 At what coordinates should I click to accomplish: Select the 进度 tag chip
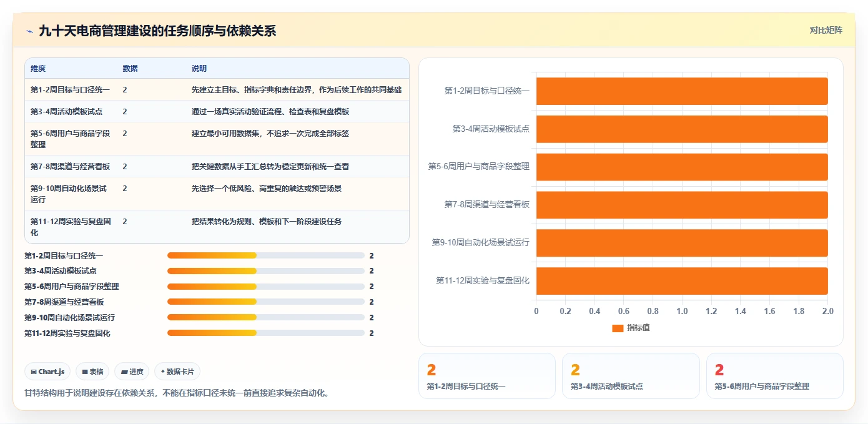click(132, 372)
